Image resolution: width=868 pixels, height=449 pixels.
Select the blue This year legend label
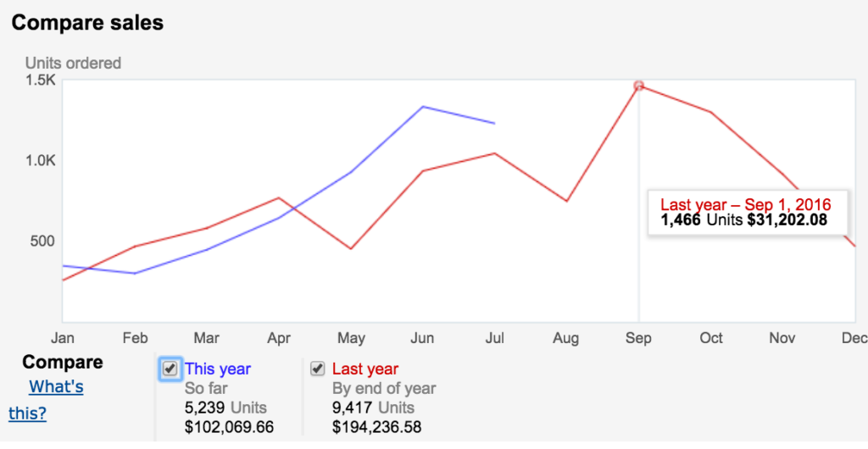(218, 369)
